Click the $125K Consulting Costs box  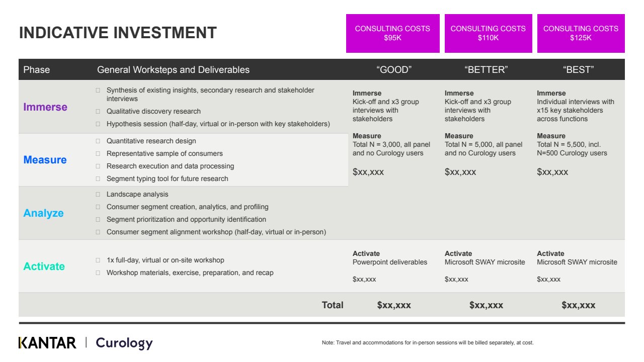pos(581,33)
